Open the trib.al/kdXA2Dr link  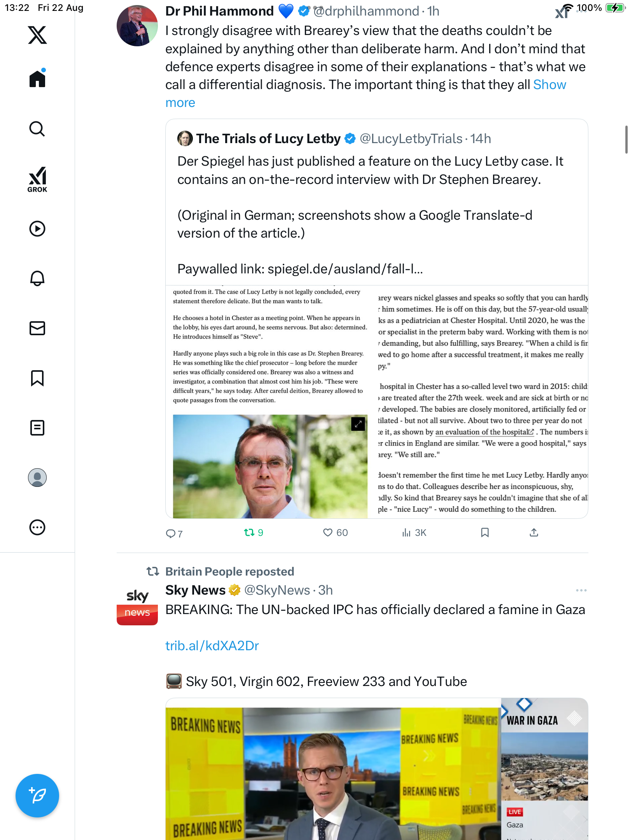pos(212,646)
